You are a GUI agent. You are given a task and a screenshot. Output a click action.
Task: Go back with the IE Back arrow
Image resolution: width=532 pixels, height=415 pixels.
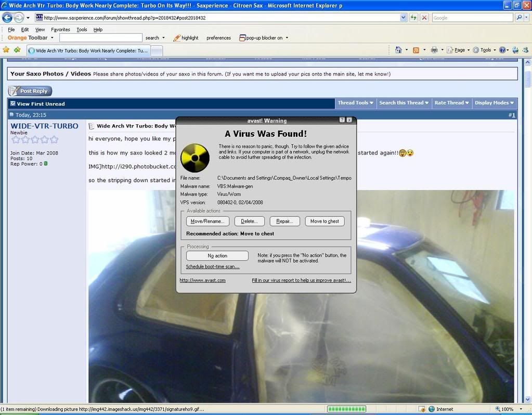[7, 17]
